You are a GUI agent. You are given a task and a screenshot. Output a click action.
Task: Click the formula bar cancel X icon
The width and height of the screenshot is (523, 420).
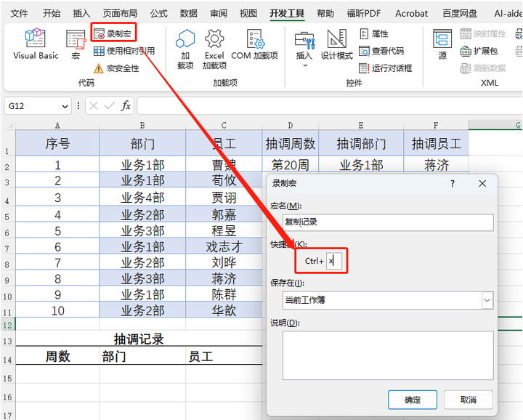click(94, 106)
